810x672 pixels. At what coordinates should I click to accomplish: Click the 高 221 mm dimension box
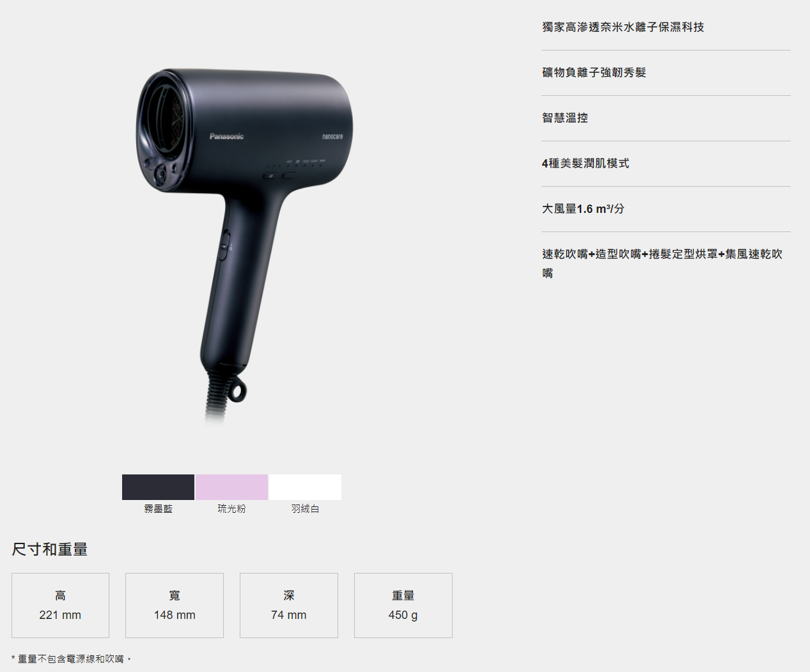(x=60, y=605)
